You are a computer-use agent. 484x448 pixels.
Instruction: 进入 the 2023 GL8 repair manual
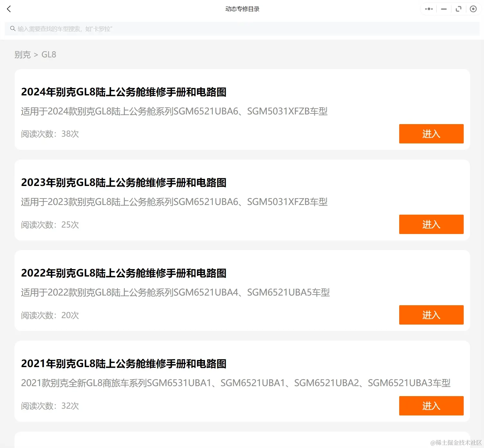coord(431,224)
